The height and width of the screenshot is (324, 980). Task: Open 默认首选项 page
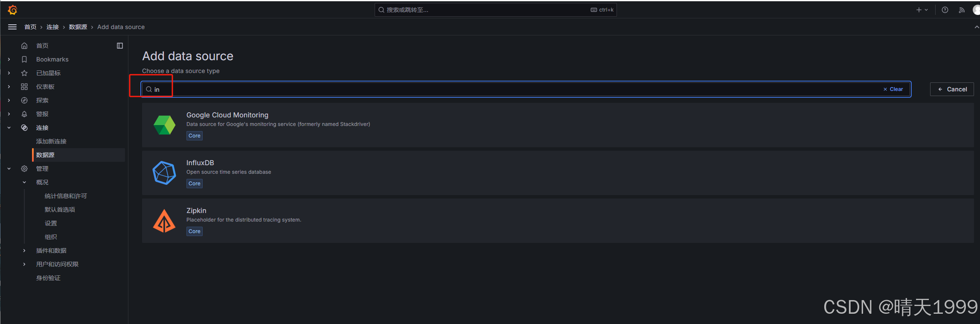(x=60, y=210)
